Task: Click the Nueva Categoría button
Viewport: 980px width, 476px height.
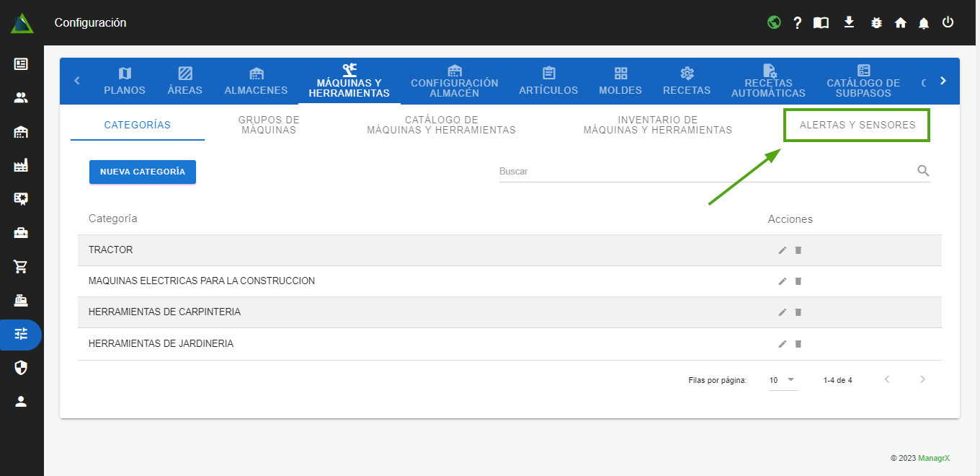Action: pos(143,172)
